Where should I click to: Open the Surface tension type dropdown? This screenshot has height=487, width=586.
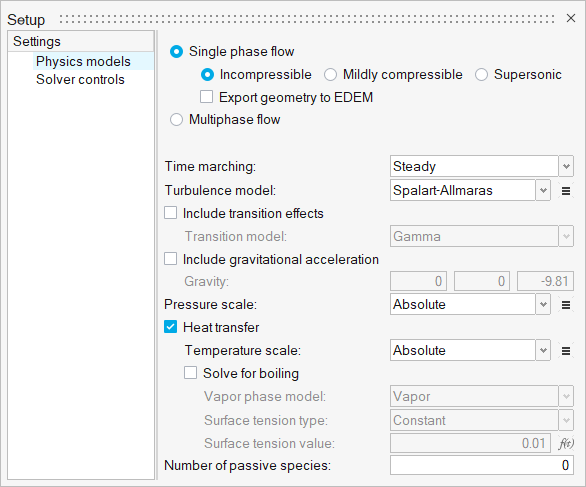click(x=482, y=420)
